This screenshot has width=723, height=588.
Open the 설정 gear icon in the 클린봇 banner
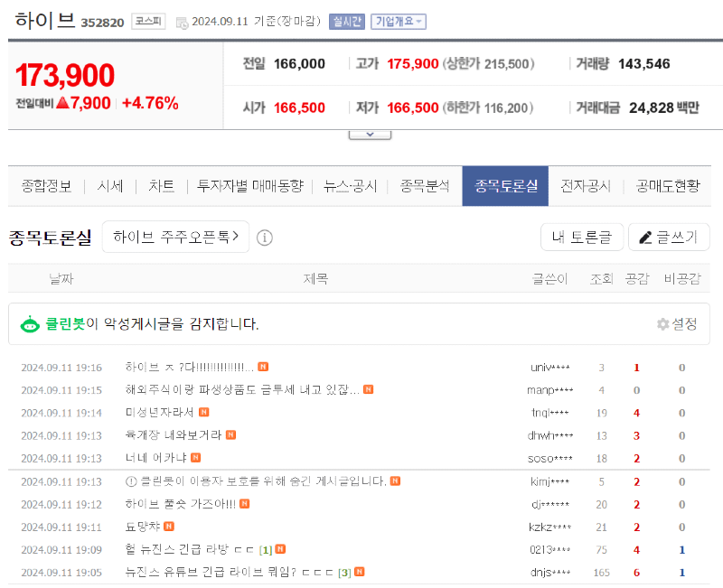[x=662, y=324]
